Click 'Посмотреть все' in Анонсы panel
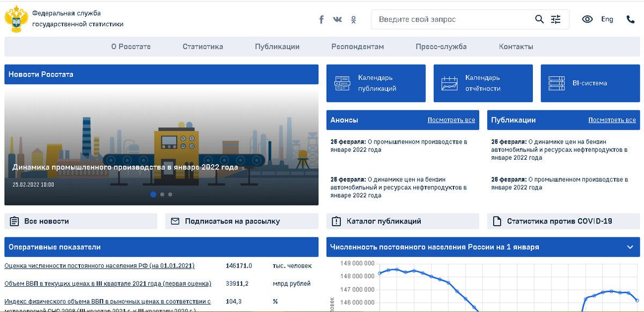The width and height of the screenshot is (644, 312). [451, 120]
